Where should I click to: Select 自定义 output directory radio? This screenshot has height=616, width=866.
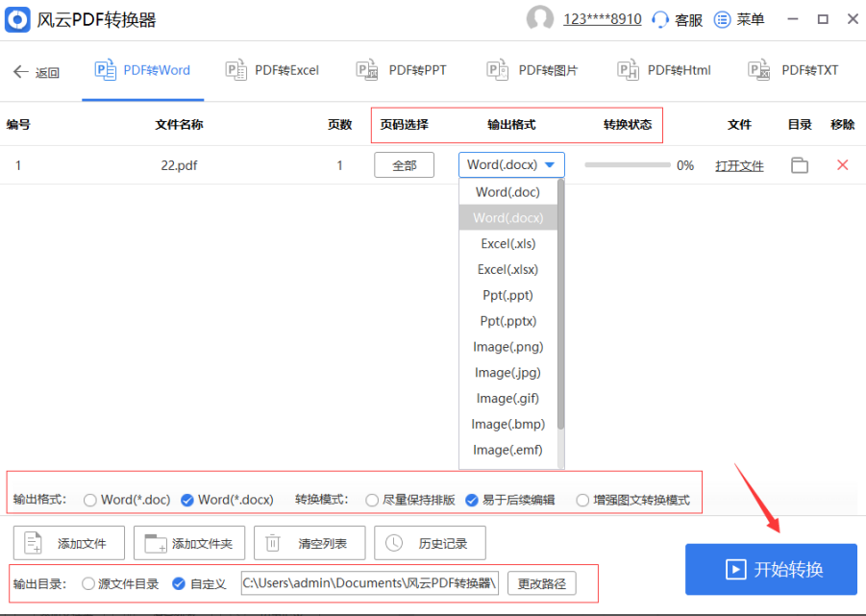179,583
